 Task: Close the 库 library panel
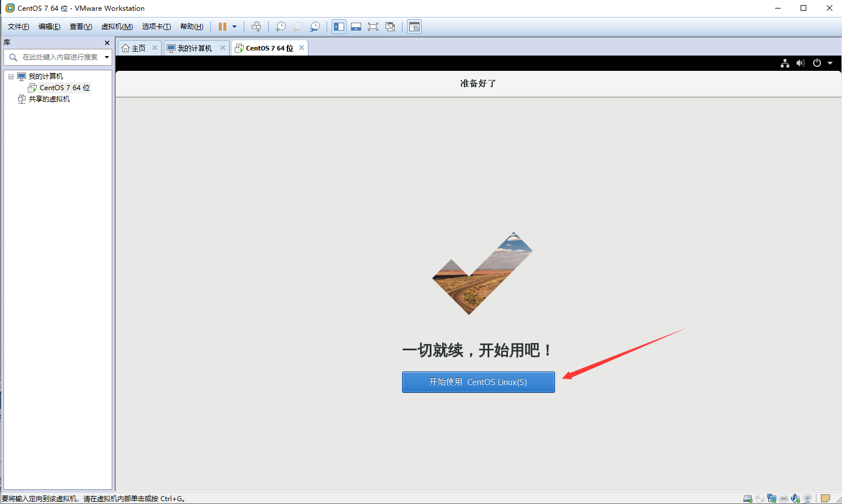[107, 43]
